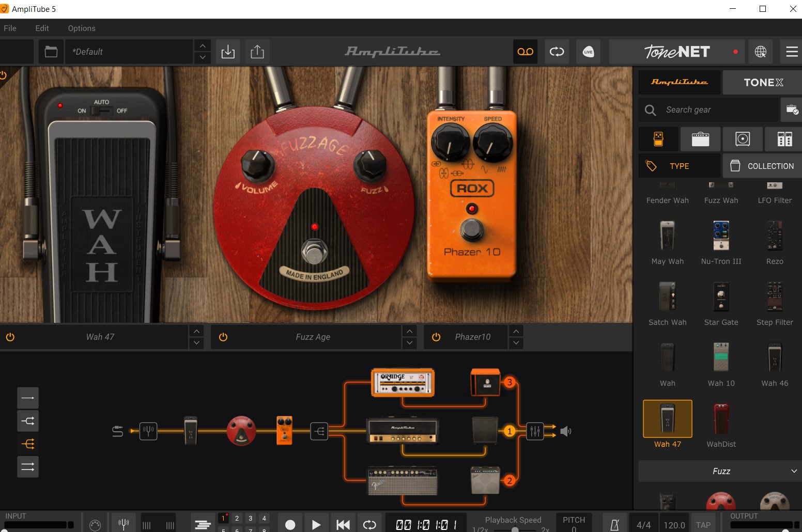Choose the three-way split chain layout
Viewport: 802px width, 532px height.
(x=28, y=444)
